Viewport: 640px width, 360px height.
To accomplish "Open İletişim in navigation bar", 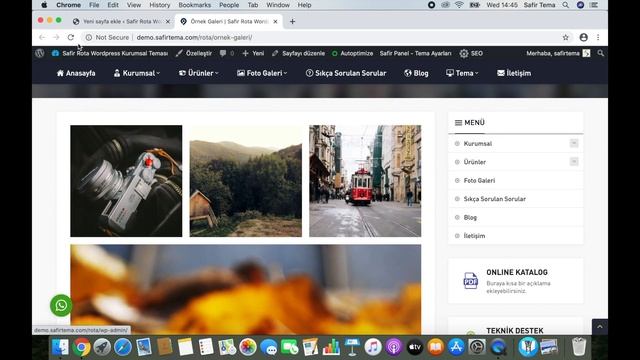I will (514, 73).
